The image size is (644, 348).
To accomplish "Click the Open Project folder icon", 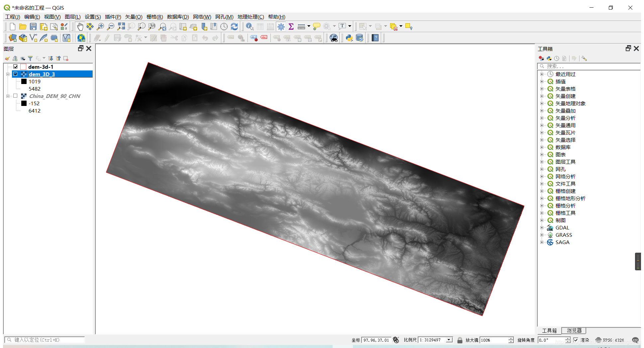I will click(x=23, y=27).
